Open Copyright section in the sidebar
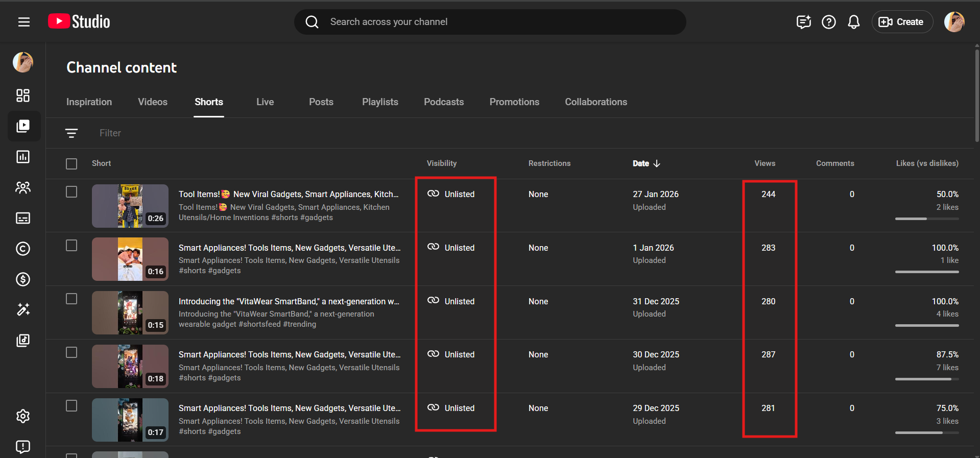The width and height of the screenshot is (980, 458). [23, 249]
